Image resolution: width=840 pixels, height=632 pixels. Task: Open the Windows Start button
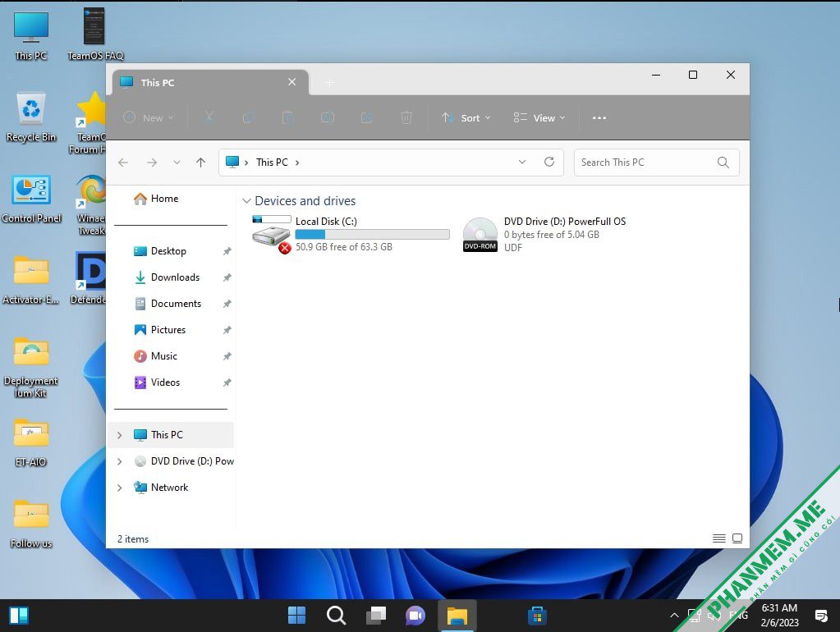tap(296, 616)
